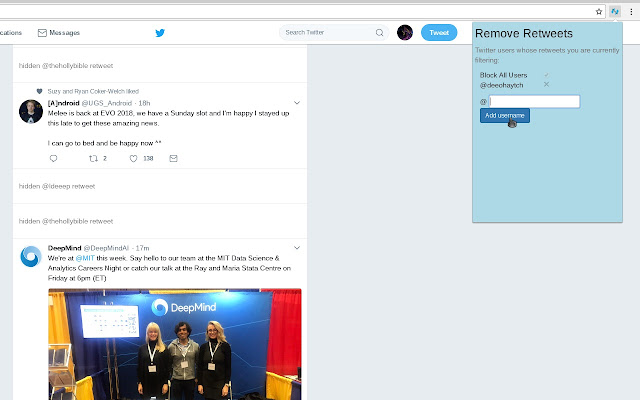The height and width of the screenshot is (400, 640).
Task: Open DeepMind profile avatar
Action: [31, 256]
